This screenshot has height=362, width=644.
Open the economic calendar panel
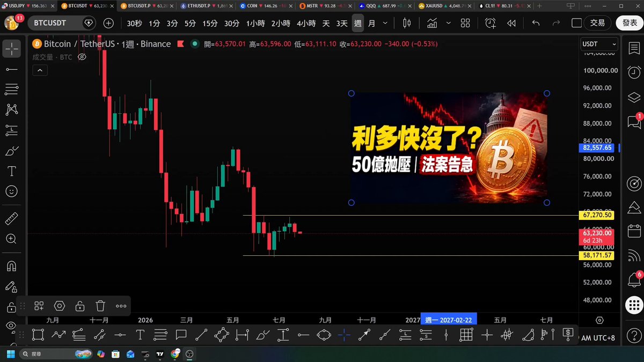(x=634, y=231)
